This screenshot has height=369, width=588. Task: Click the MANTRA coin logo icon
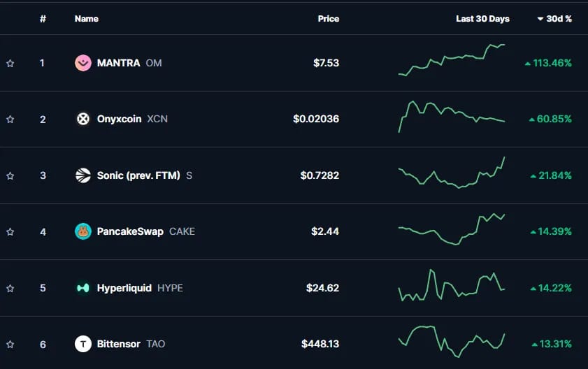tap(83, 63)
